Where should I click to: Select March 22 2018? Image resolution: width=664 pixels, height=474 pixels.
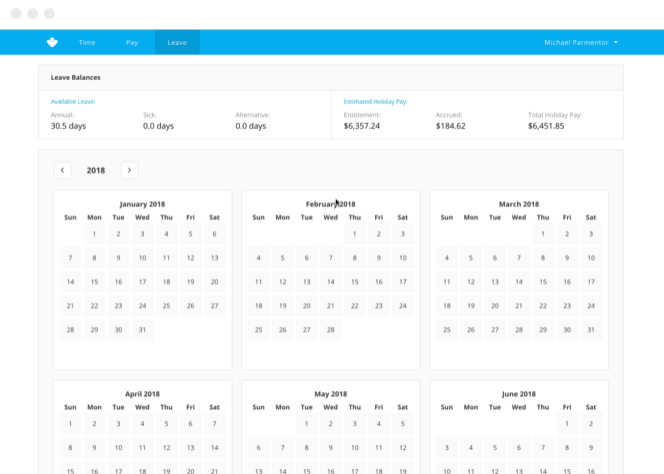[x=543, y=306]
